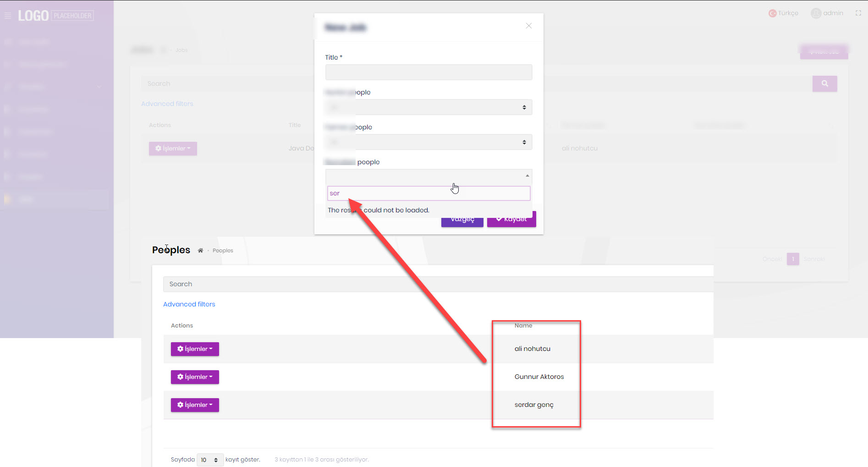Screen dimensions: 868x467
Task: Click the dropdown search box containing 'ser'
Action: click(x=429, y=194)
